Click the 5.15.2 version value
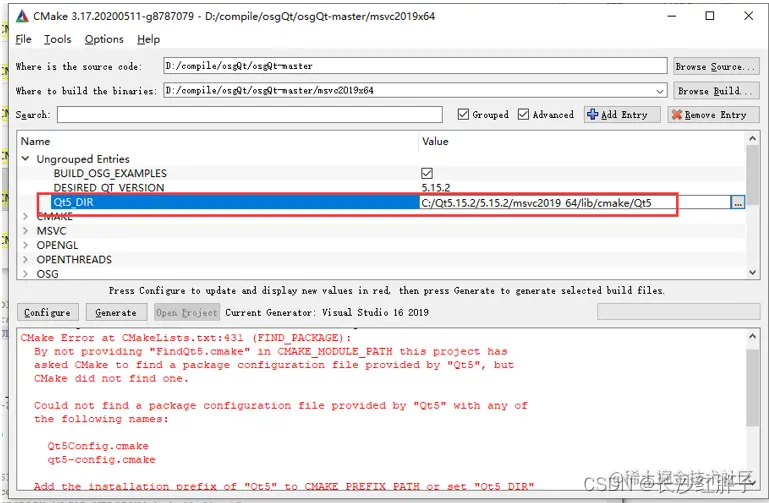The width and height of the screenshot is (769, 503). click(x=436, y=188)
